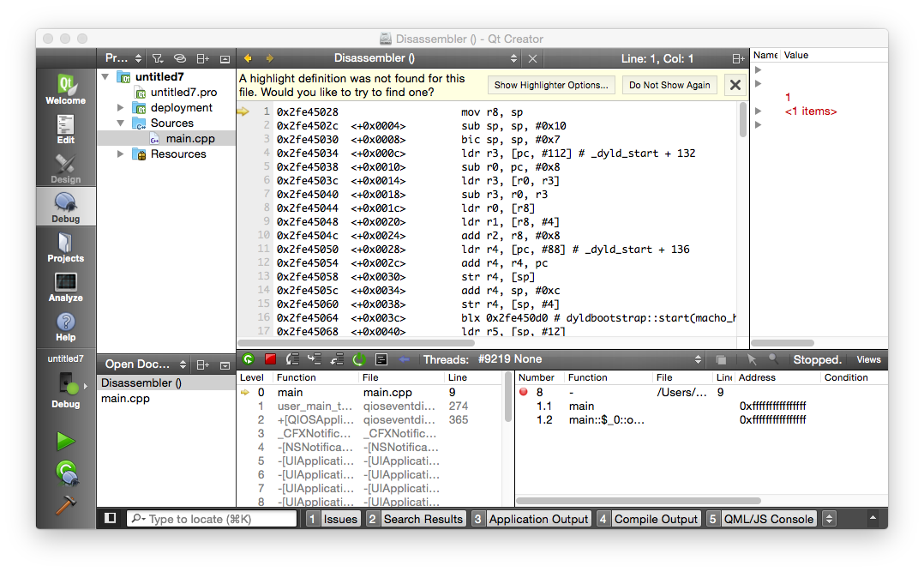Open the Search Results pane
The width and height of the screenshot is (924, 572).
[416, 519]
